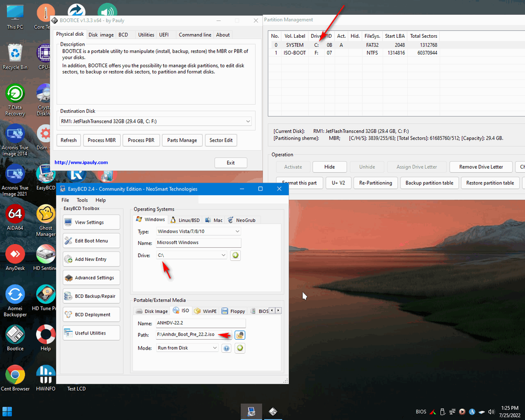Open Help lifebuoy desktop icon

pos(46,338)
